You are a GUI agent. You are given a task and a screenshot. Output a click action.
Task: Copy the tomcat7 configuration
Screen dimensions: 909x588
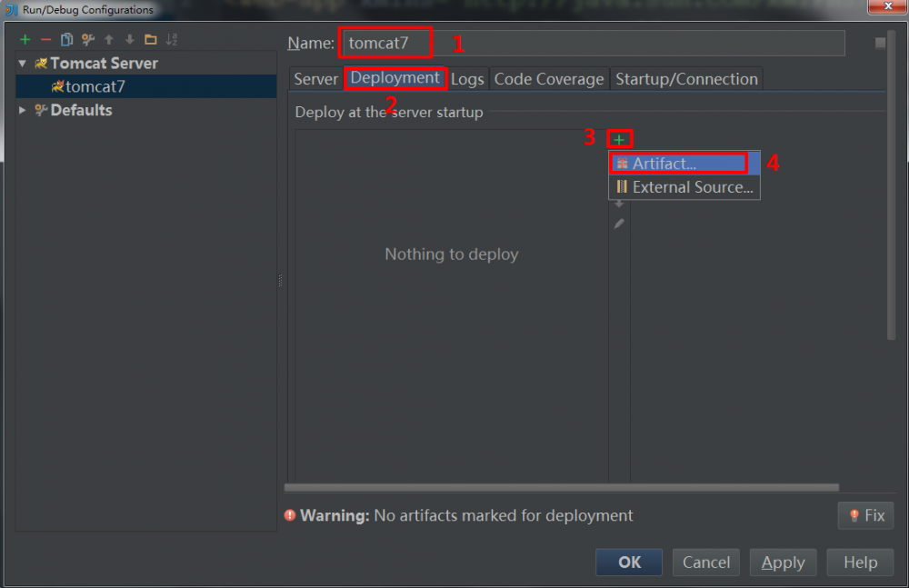click(65, 39)
